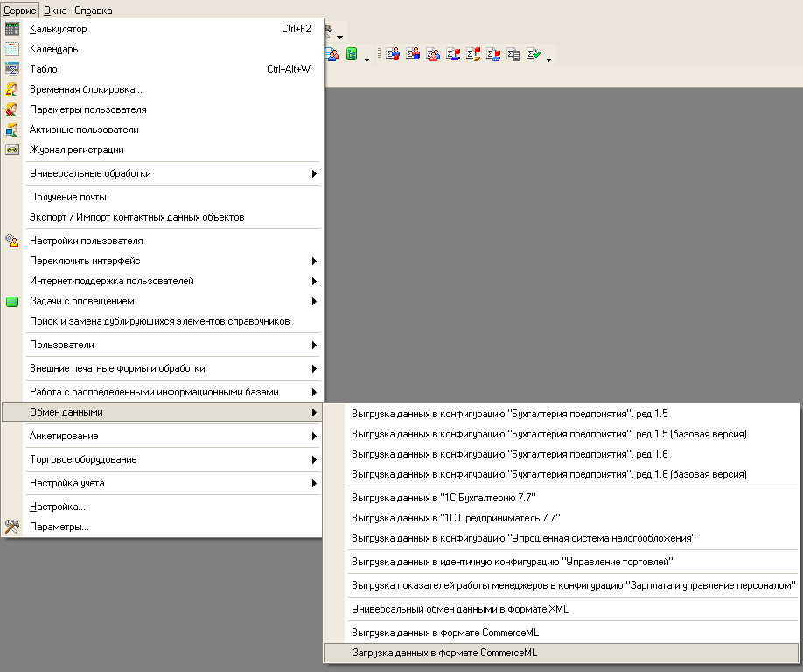Open the Окна menu in menu bar
This screenshot has height=672, width=803.
(56, 10)
